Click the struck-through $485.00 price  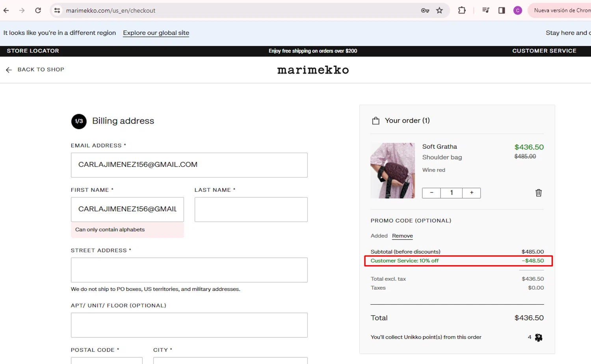tap(525, 156)
